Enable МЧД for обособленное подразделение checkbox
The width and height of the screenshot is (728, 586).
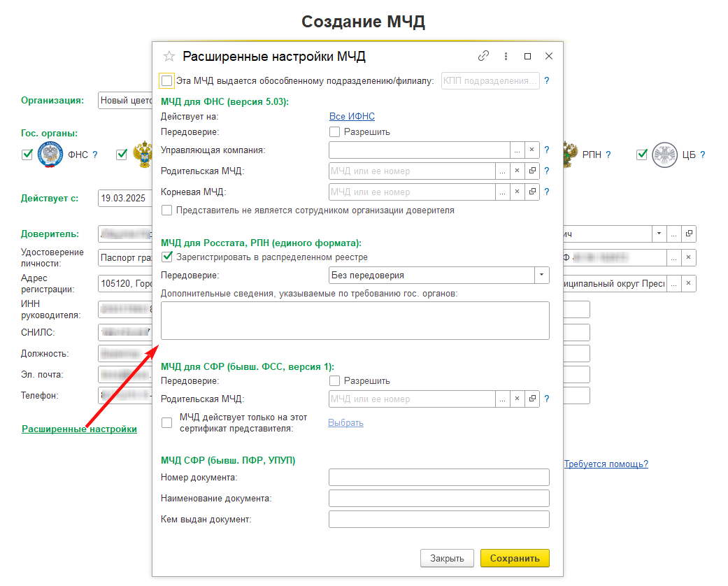point(166,81)
